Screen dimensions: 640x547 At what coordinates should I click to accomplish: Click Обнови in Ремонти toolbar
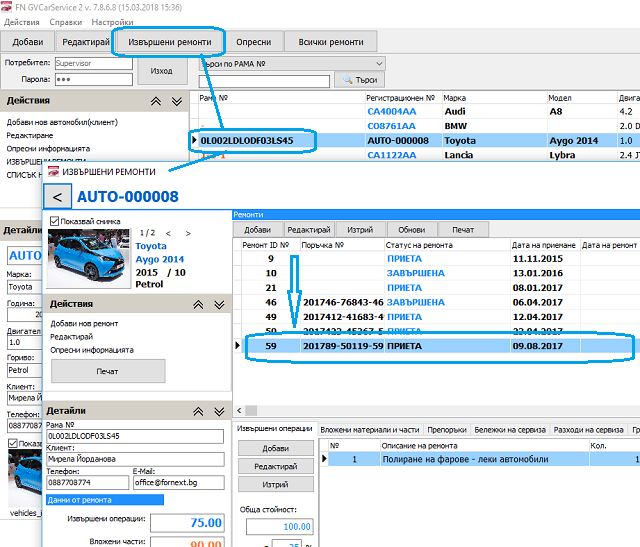411,230
